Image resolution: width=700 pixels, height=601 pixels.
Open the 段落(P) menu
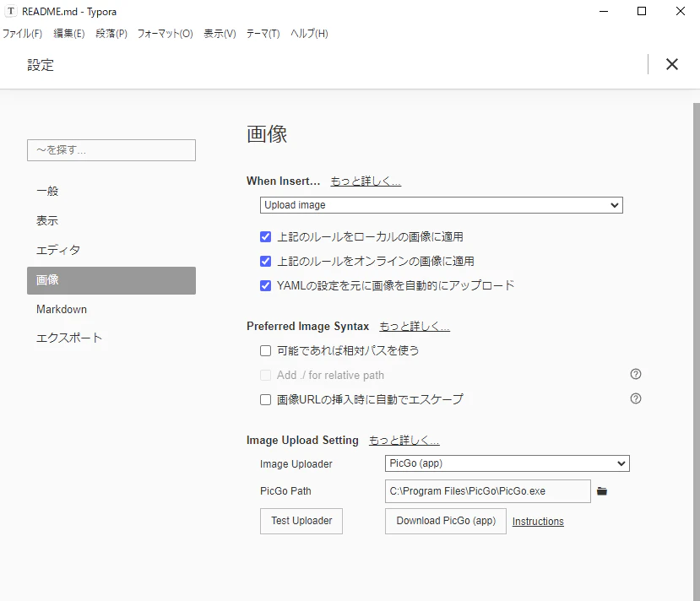coord(111,34)
